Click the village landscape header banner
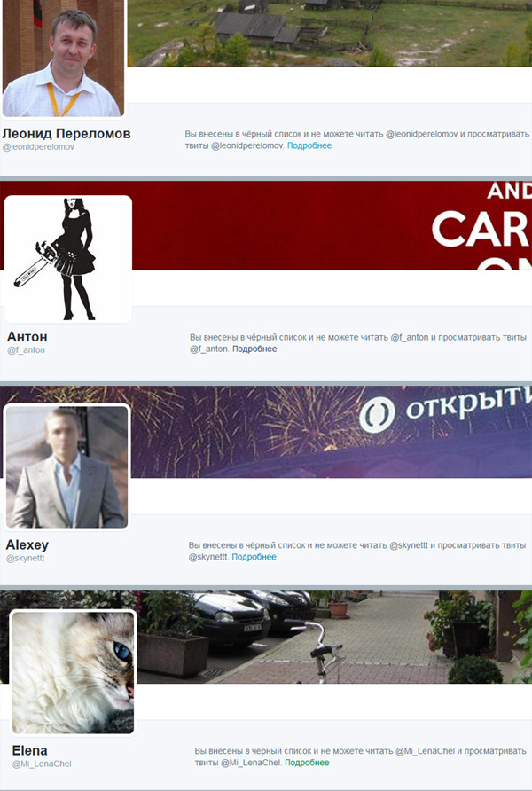 point(328,33)
